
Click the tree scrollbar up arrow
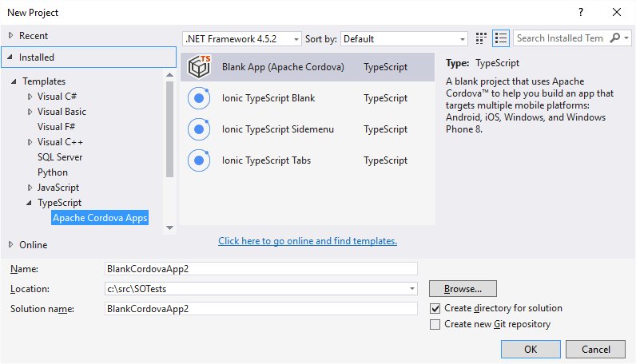[x=170, y=75]
